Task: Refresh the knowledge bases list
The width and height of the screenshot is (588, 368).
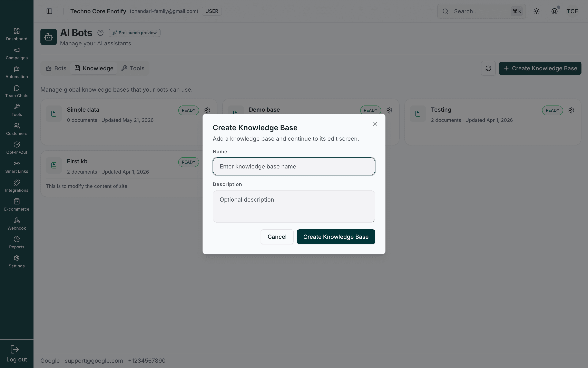Action: pos(488,68)
